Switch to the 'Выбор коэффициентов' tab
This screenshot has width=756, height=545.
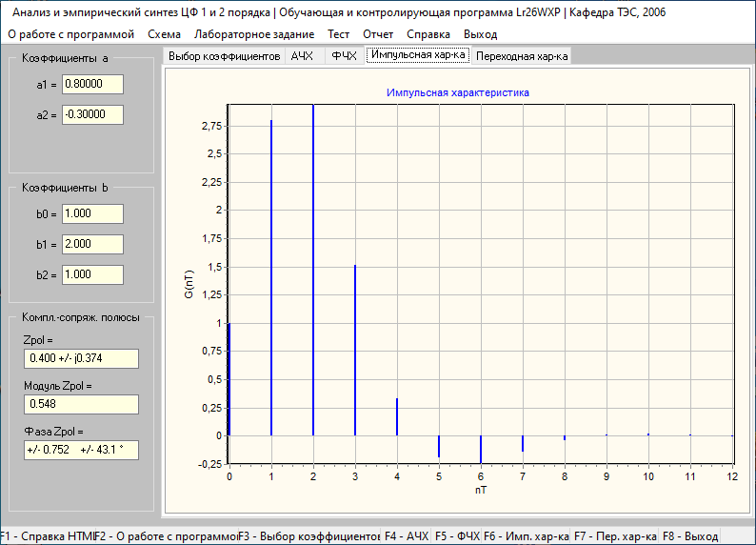pyautogui.click(x=224, y=56)
